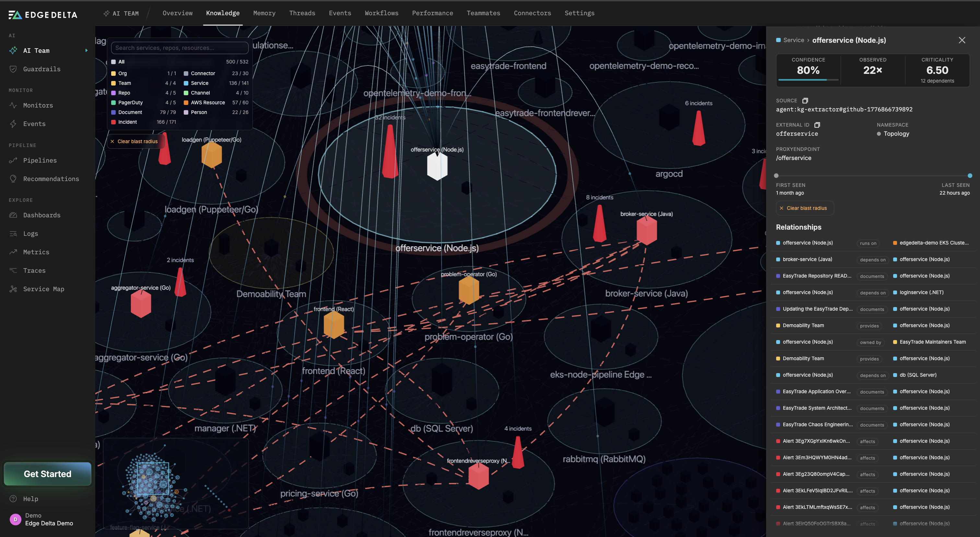Open Metrics chart icon in sidebar
Viewport: 980px width, 537px height.
point(13,252)
